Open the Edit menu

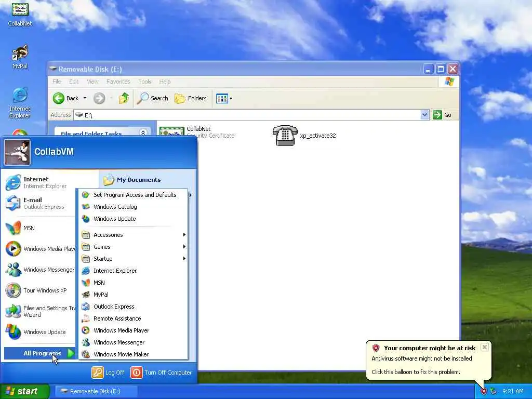(x=74, y=82)
